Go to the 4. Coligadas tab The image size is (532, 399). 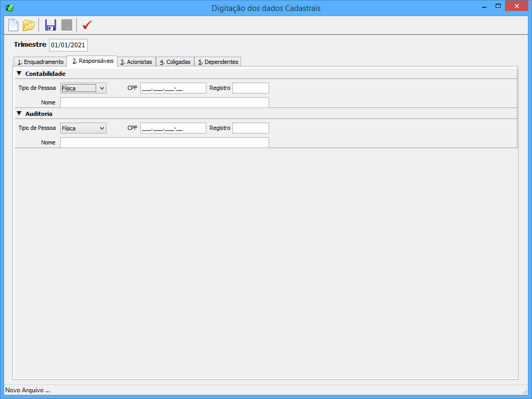point(175,62)
